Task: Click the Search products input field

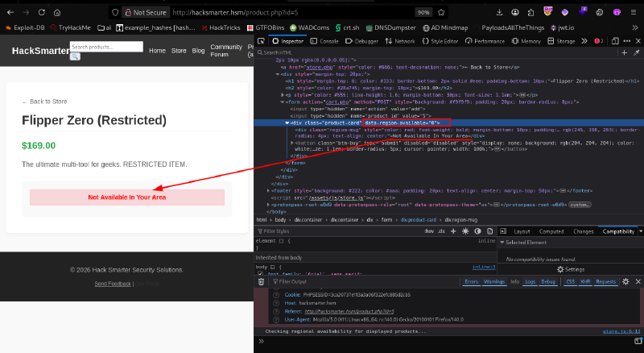Action: pyautogui.click(x=106, y=47)
